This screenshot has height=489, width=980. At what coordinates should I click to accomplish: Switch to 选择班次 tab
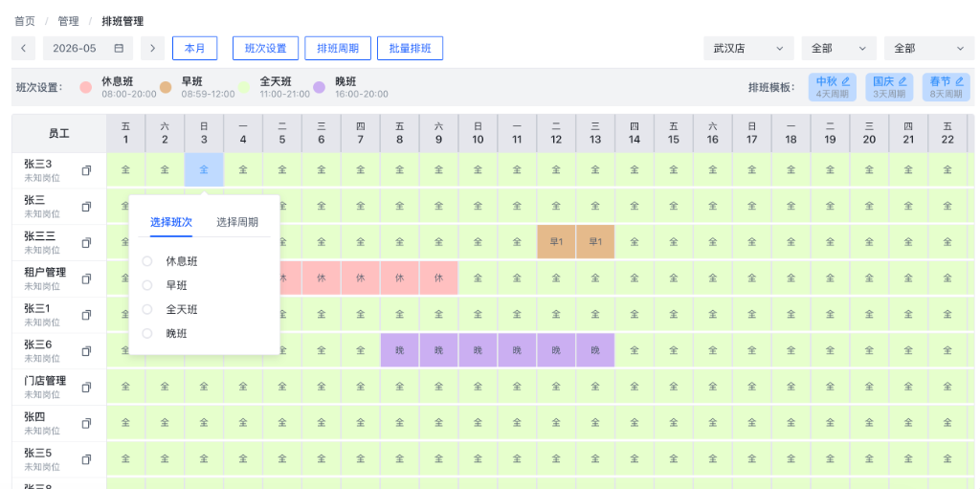(x=171, y=222)
